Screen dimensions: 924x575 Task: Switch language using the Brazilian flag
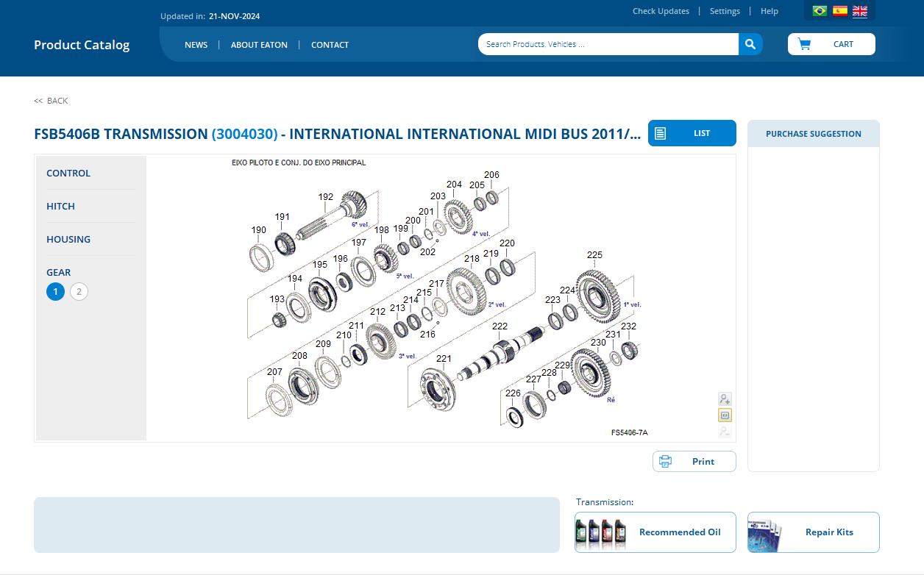819,11
